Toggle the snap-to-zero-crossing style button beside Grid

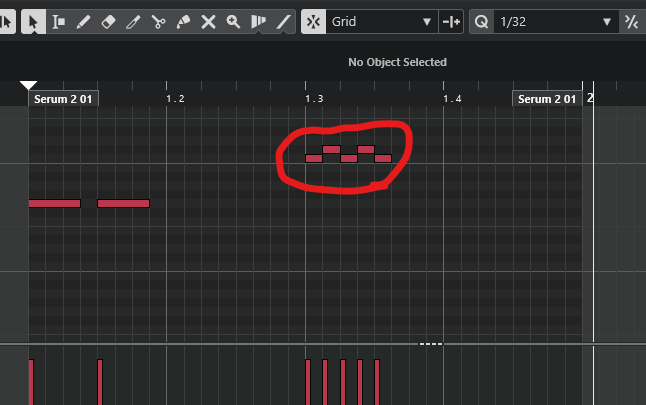click(x=452, y=21)
